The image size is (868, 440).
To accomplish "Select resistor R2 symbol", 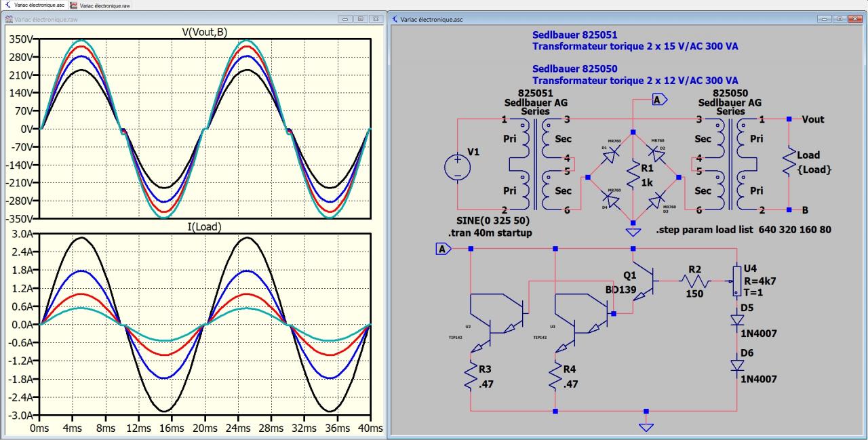I will coord(694,282).
